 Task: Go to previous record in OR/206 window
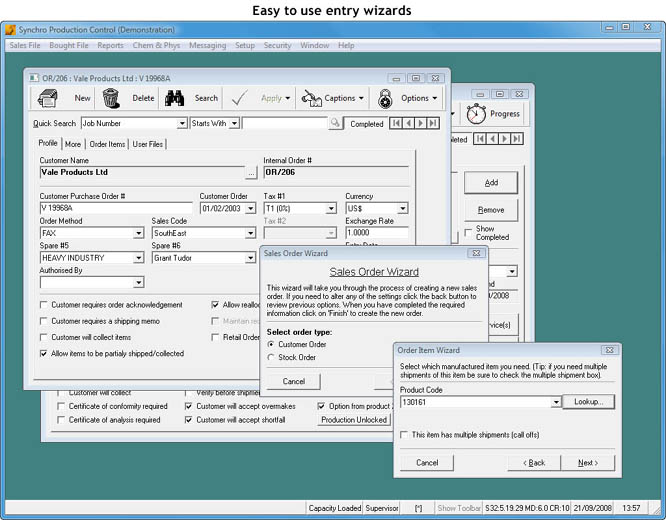click(x=408, y=123)
